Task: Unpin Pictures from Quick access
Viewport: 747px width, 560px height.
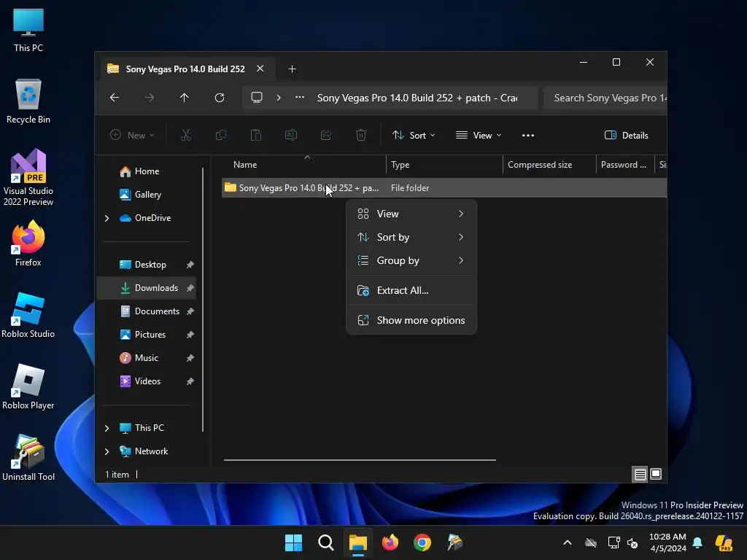Action: [190, 335]
